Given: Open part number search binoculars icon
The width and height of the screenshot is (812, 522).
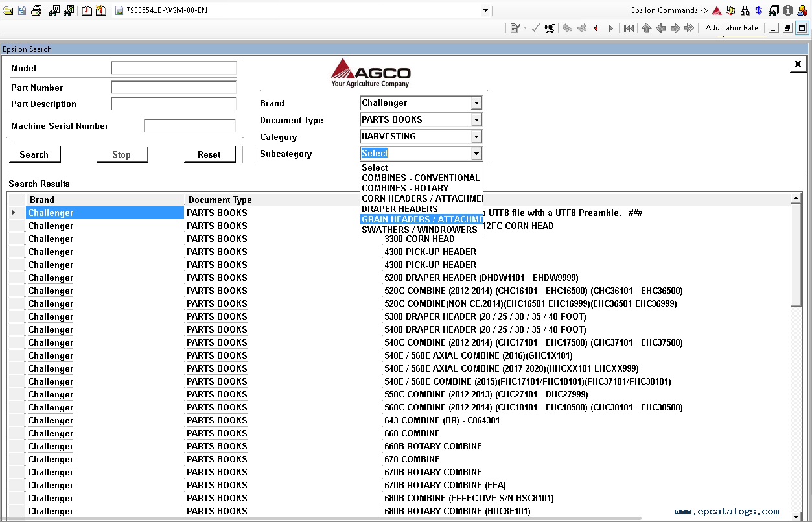Looking at the screenshot, I should point(54,10).
